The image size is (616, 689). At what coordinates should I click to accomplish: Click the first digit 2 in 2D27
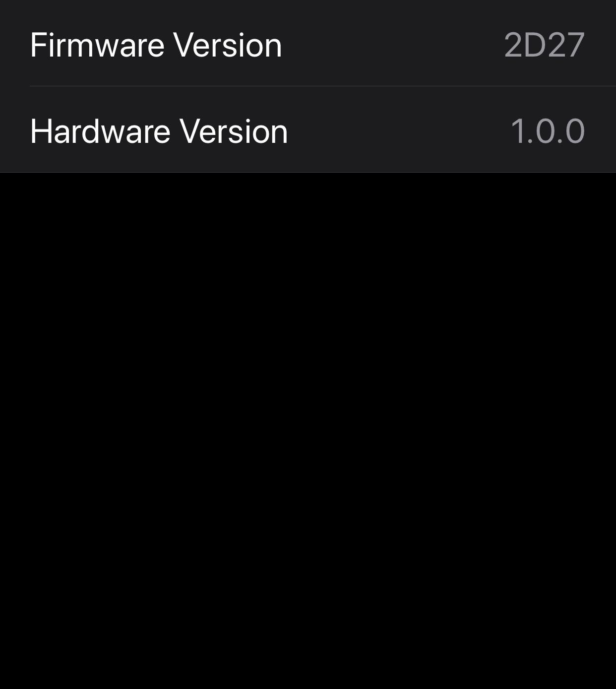513,45
